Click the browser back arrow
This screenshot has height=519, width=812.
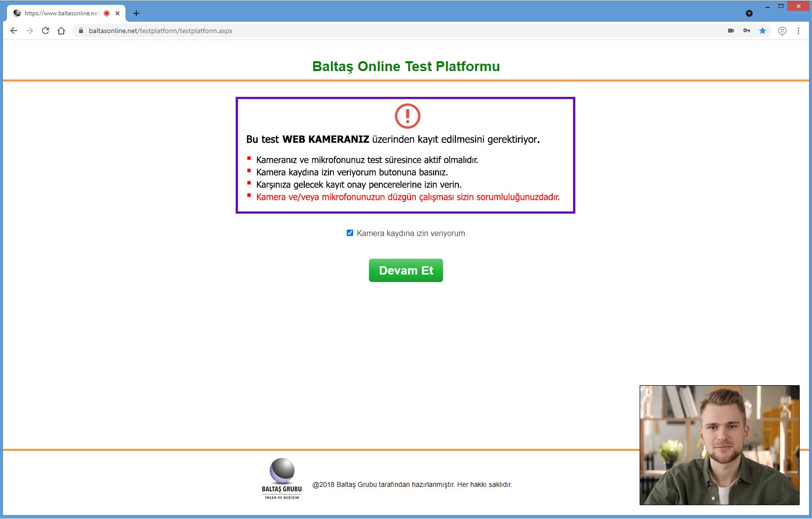point(14,31)
